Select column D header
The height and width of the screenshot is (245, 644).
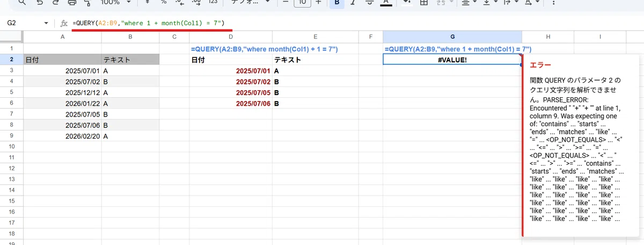231,37
